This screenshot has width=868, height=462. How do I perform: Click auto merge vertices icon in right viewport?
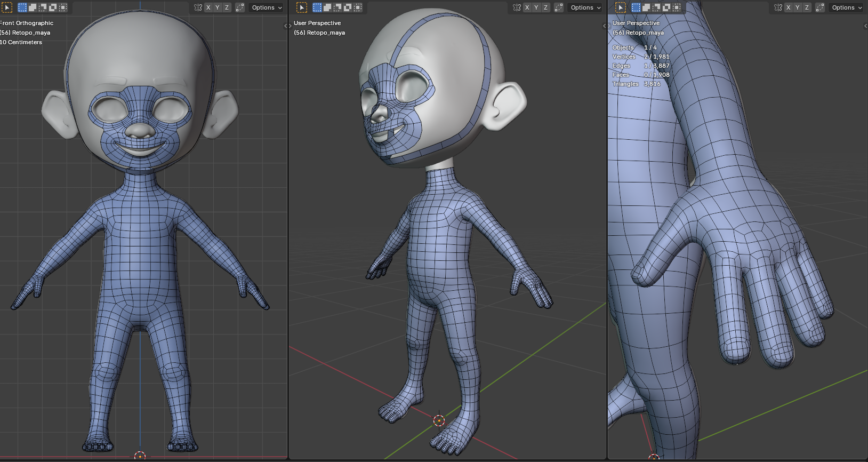[x=819, y=7]
